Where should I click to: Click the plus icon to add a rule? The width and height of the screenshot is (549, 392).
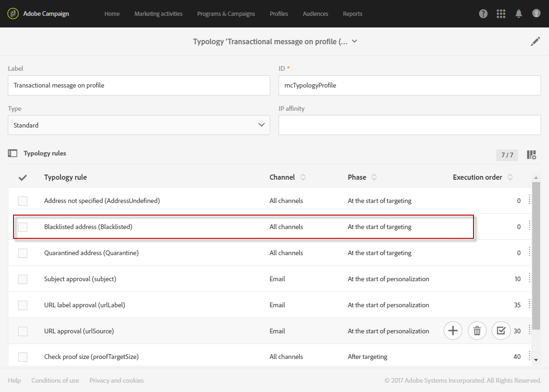tap(453, 331)
